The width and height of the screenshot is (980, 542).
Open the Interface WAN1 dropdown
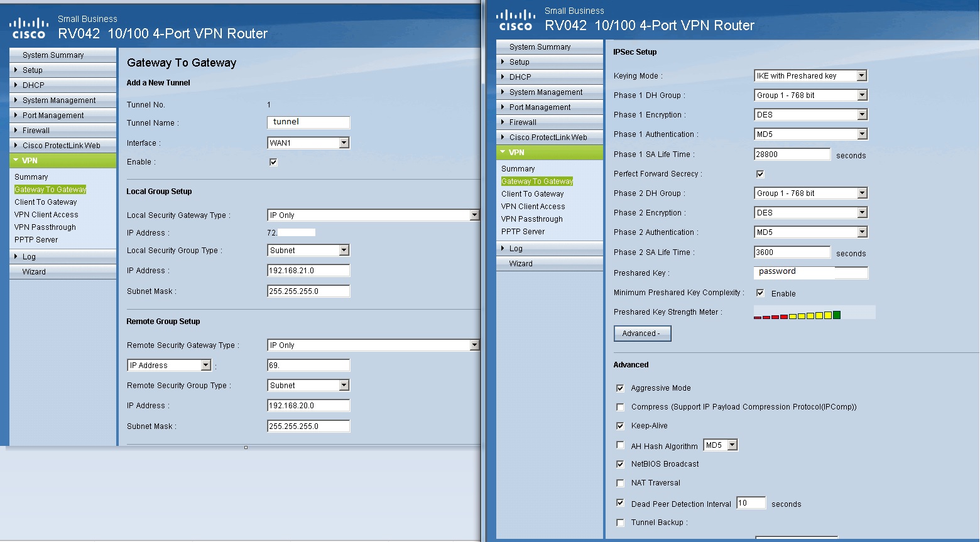(308, 143)
